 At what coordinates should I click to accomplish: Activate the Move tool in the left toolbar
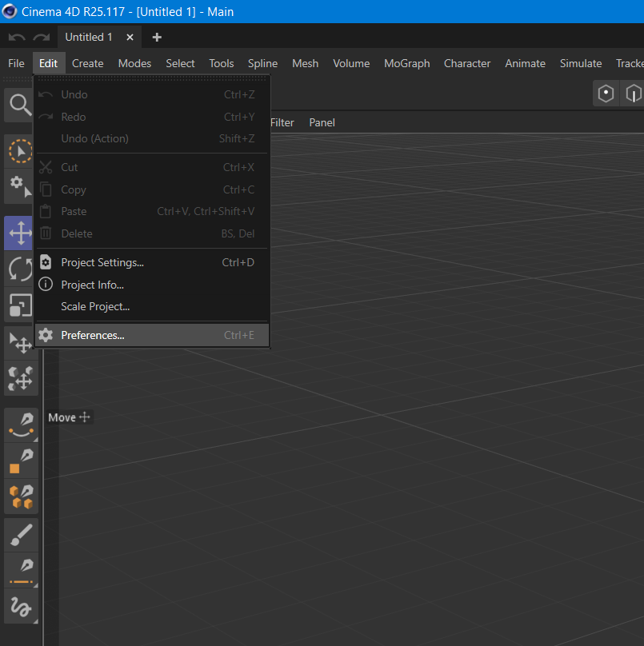(20, 233)
